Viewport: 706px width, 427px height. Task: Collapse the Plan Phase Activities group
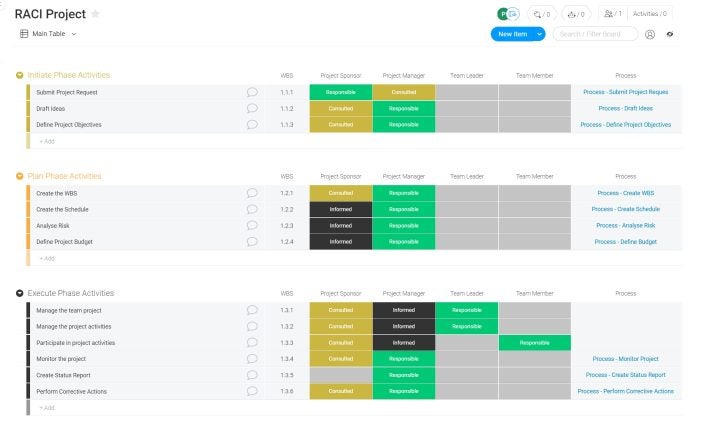point(20,177)
